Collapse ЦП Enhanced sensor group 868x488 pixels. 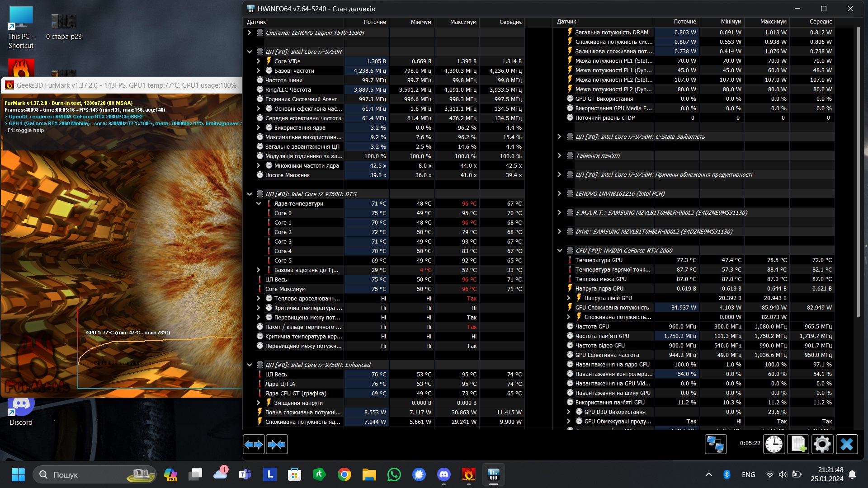point(249,365)
